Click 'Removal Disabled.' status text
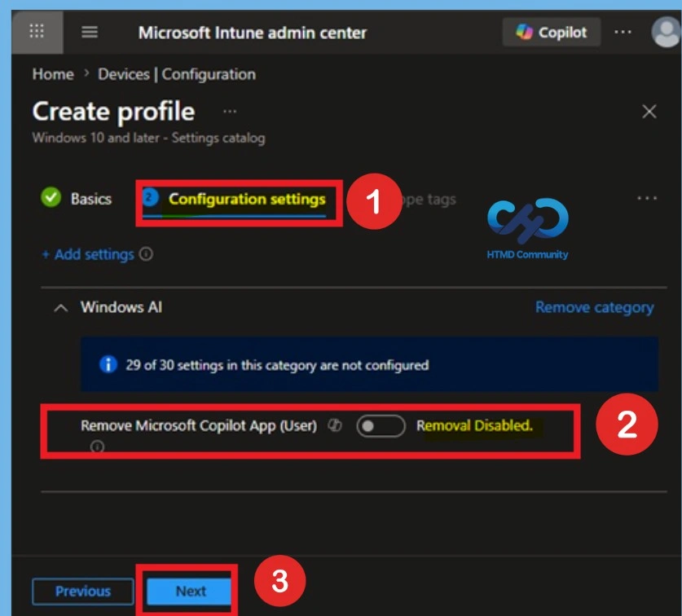 pyautogui.click(x=474, y=425)
